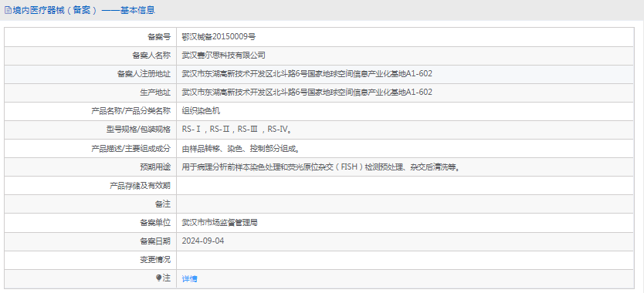Click the document icon beside the page title
This screenshot has height=293, width=644.
[x=8, y=11]
